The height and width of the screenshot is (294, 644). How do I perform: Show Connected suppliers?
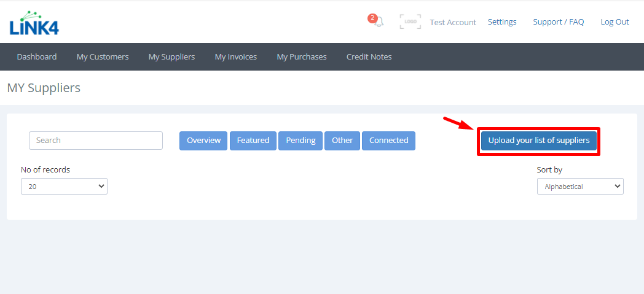point(388,141)
